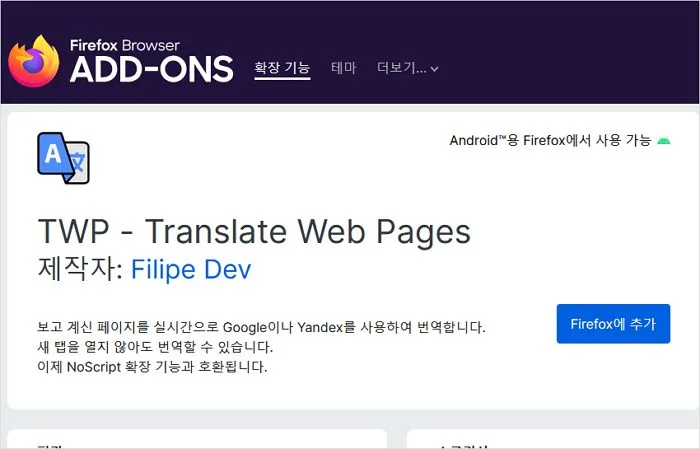Click the description line about 새 탭

(x=155, y=347)
